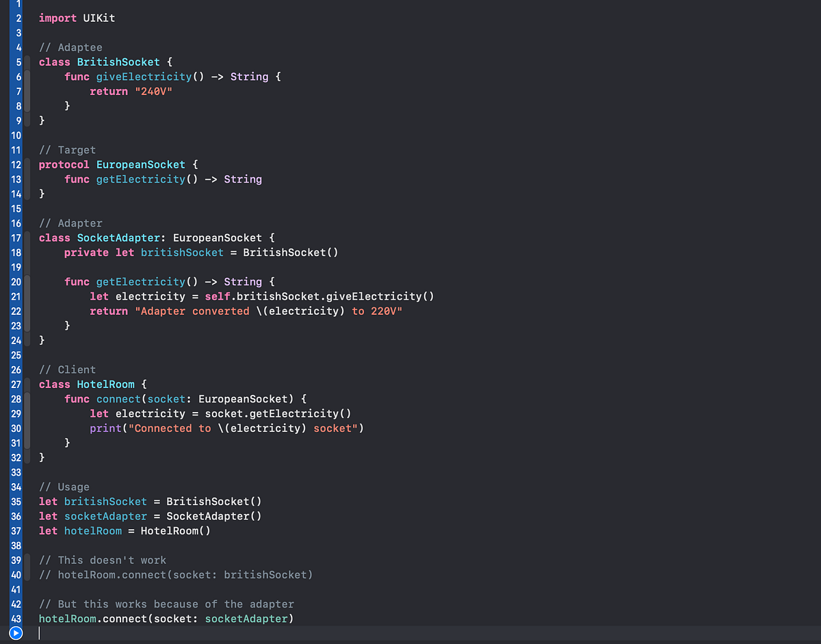The width and height of the screenshot is (821, 644).
Task: Toggle a breakpoint on line number 43
Action: pos(16,619)
